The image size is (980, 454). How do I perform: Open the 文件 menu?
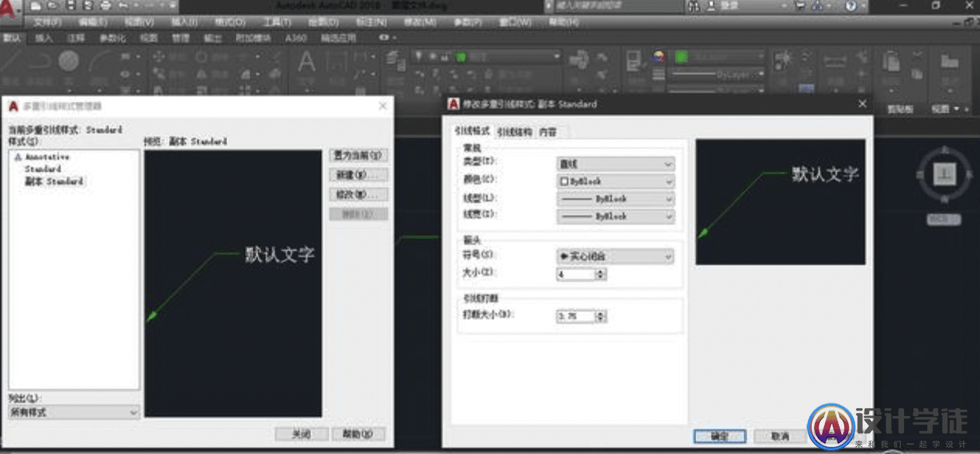coord(48,22)
